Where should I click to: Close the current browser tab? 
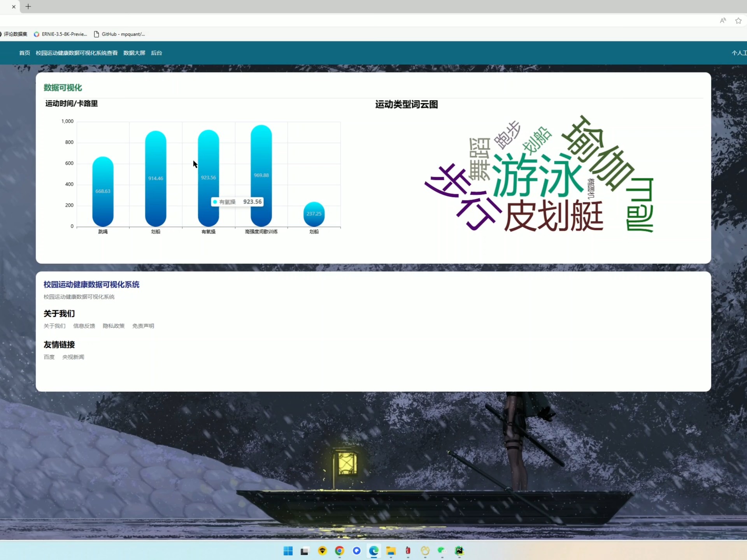pyautogui.click(x=14, y=7)
